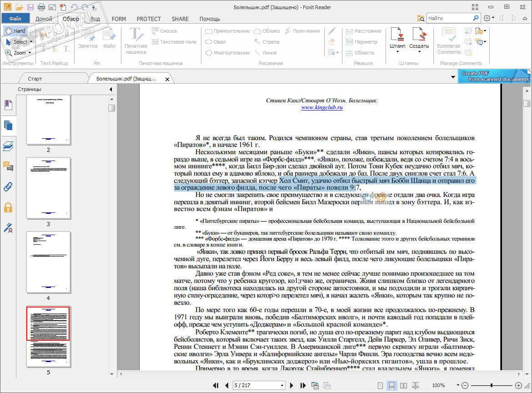The height and width of the screenshot is (393, 532).
Task: Collapse the ribbon with the chevron
Action: pyautogui.click(x=525, y=18)
